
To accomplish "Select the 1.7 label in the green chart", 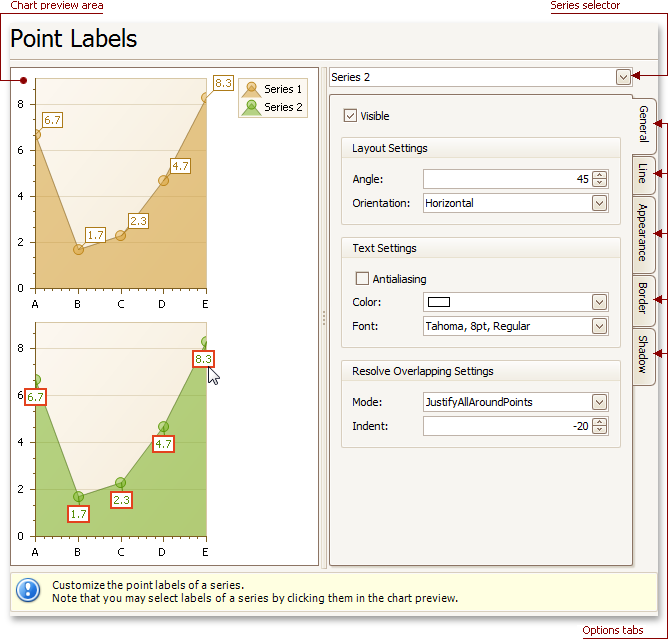I will tap(78, 514).
